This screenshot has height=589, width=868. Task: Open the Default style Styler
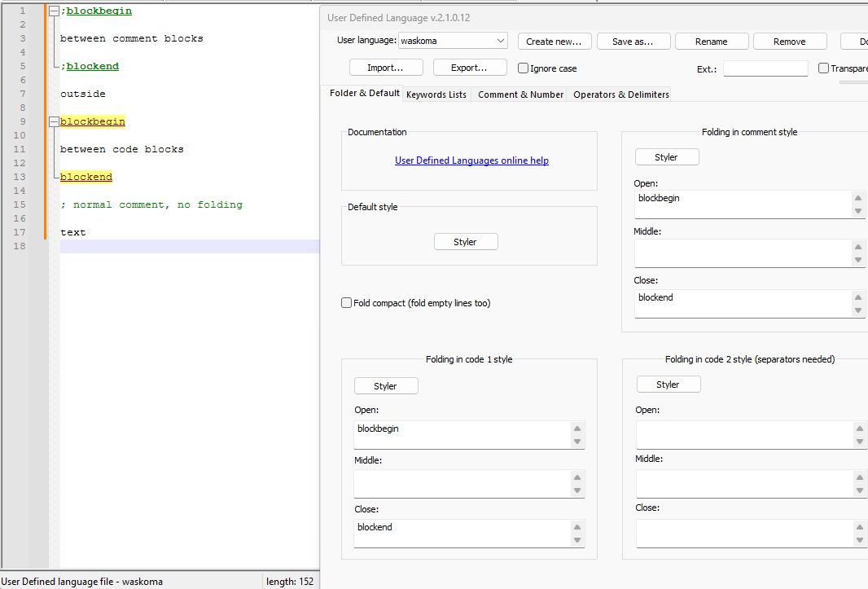tap(465, 242)
